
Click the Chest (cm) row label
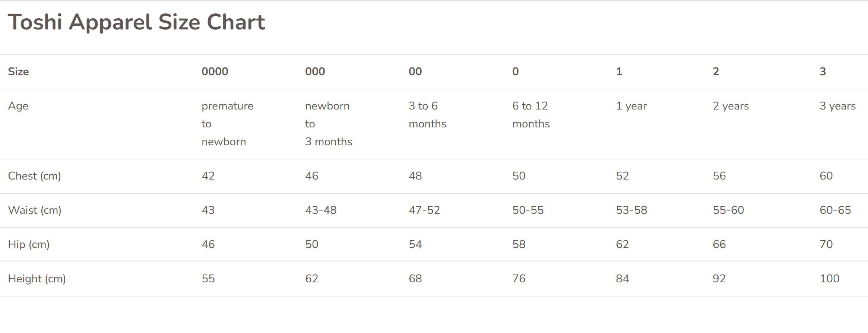tap(35, 176)
